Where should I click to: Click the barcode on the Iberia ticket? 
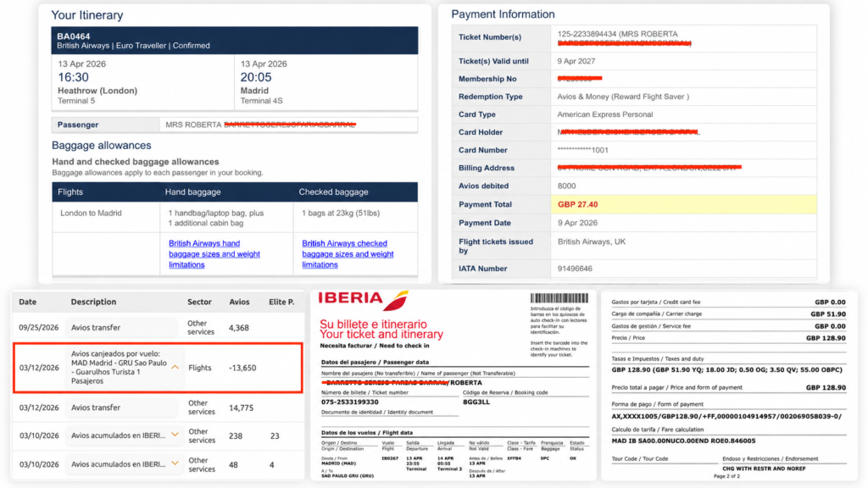559,298
